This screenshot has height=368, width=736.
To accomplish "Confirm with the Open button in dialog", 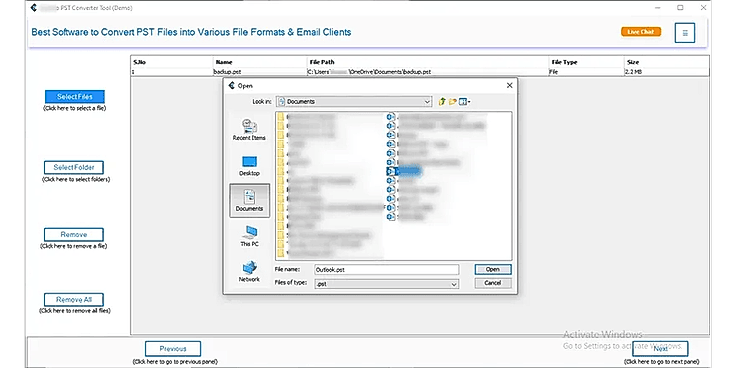I will 493,269.
